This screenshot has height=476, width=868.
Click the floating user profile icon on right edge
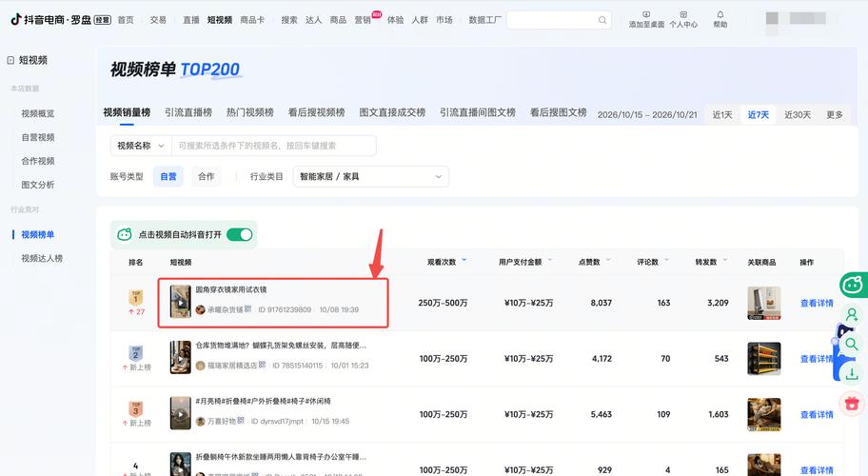tap(852, 315)
